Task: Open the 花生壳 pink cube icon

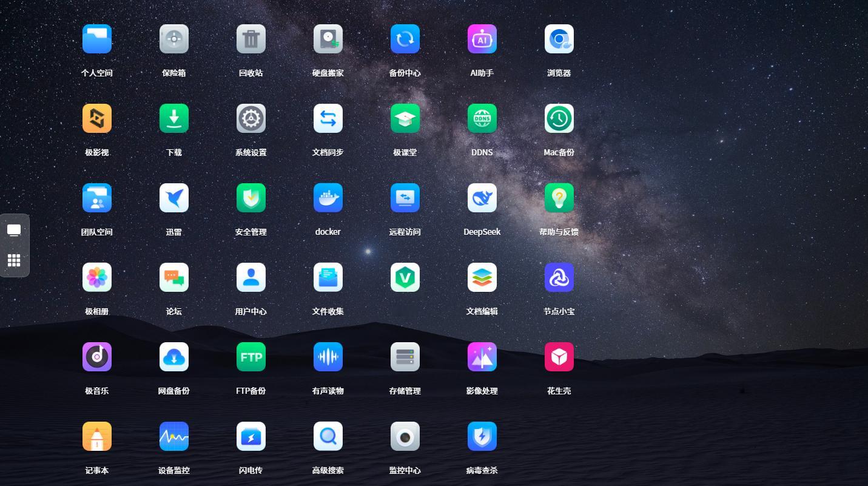Action: pos(559,357)
